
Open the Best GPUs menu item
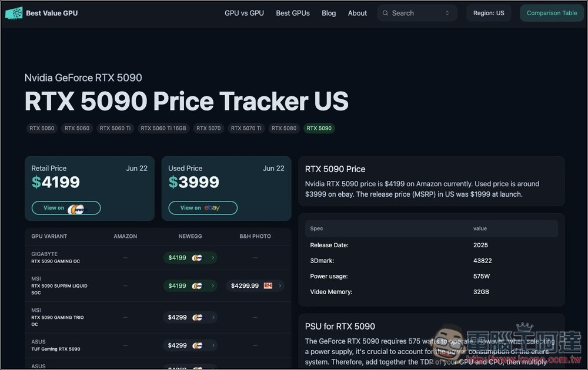[x=293, y=13]
